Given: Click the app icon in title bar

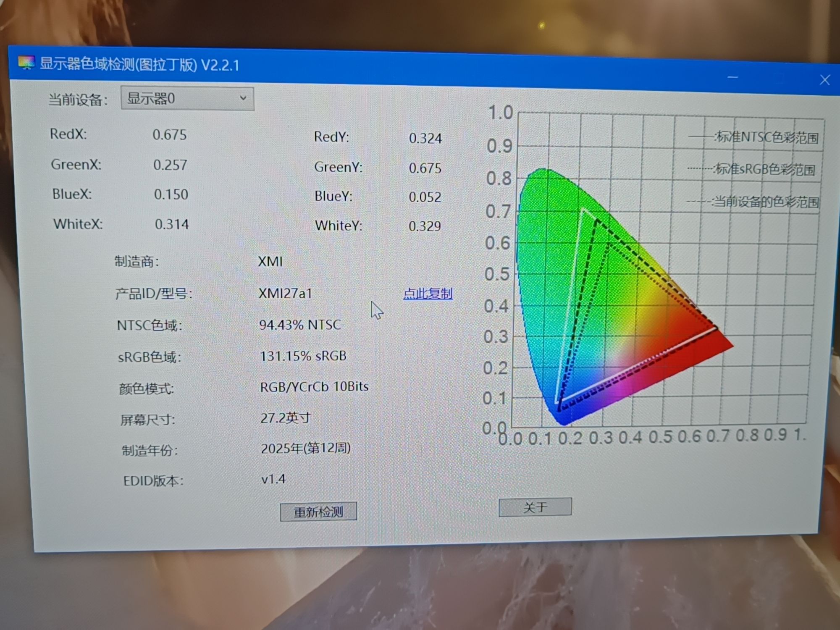Looking at the screenshot, I should pyautogui.click(x=26, y=63).
